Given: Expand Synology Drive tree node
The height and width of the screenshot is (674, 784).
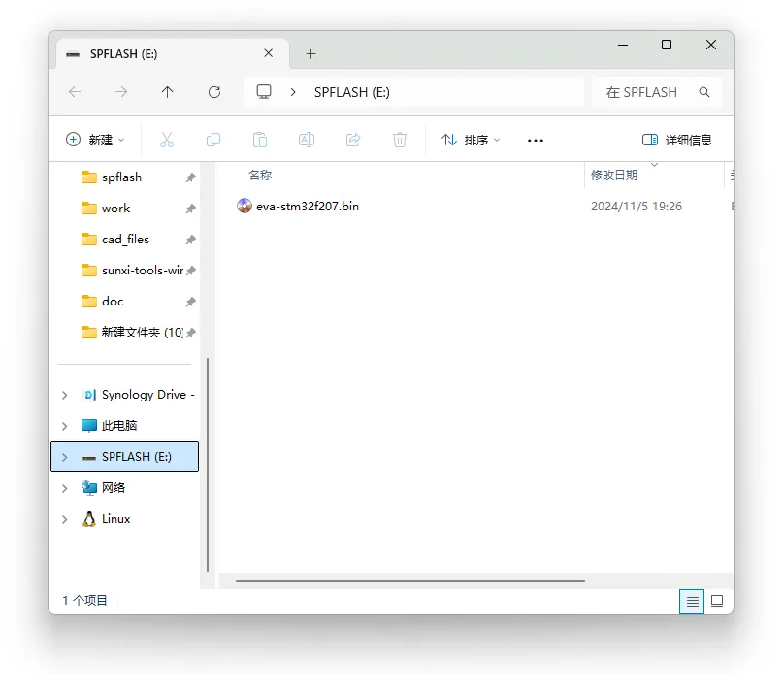Looking at the screenshot, I should coord(64,396).
